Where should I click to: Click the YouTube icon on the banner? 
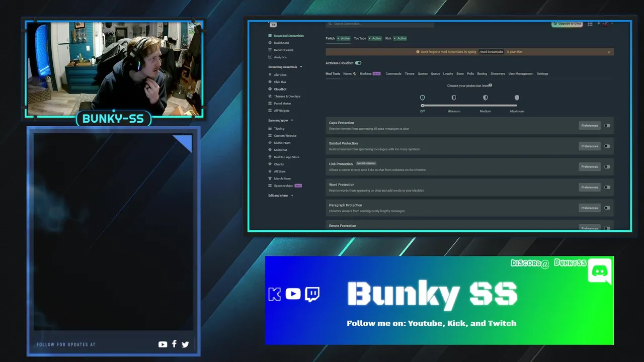coord(293,294)
